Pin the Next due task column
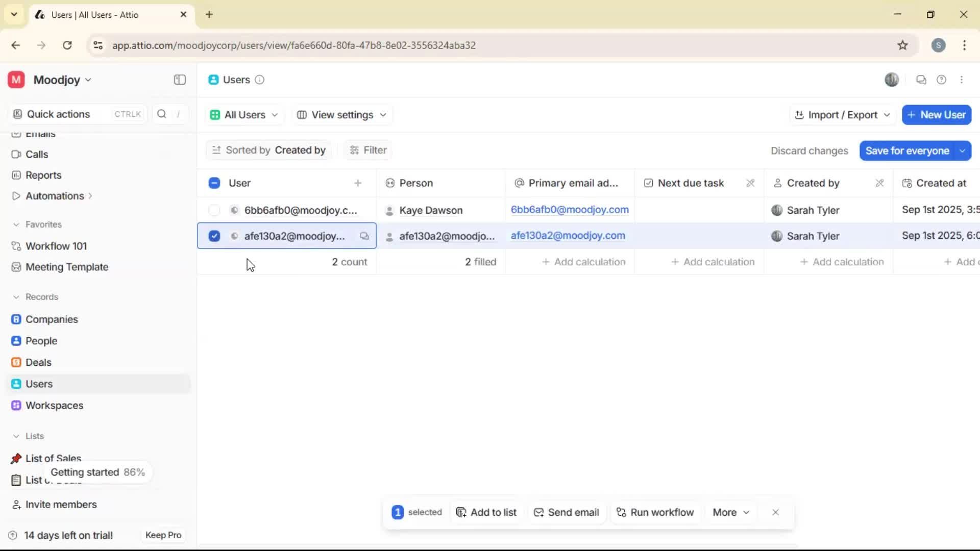980x551 pixels. click(751, 183)
